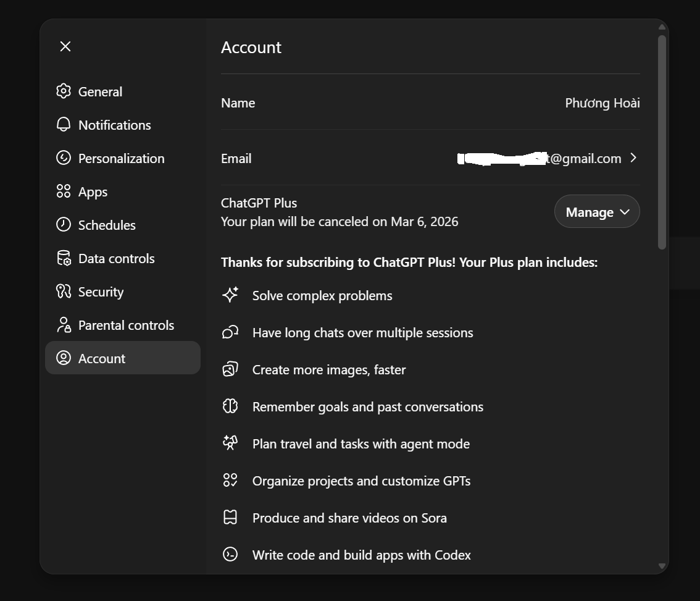Click the Apps grid icon
This screenshot has width=700, height=601.
64,191
